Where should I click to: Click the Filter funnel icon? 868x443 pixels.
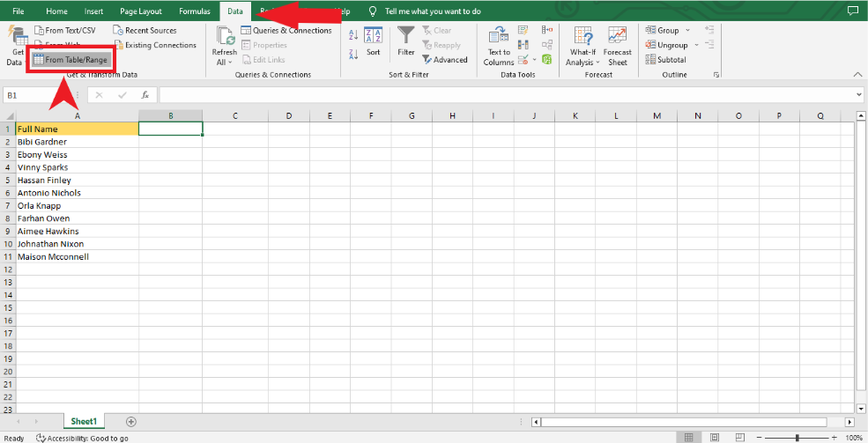[x=405, y=35]
